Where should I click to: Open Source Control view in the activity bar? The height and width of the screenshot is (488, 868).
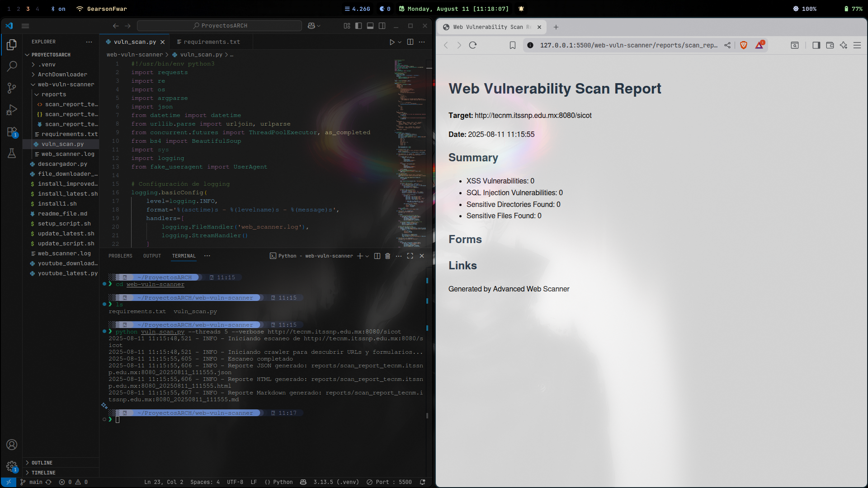(12, 88)
